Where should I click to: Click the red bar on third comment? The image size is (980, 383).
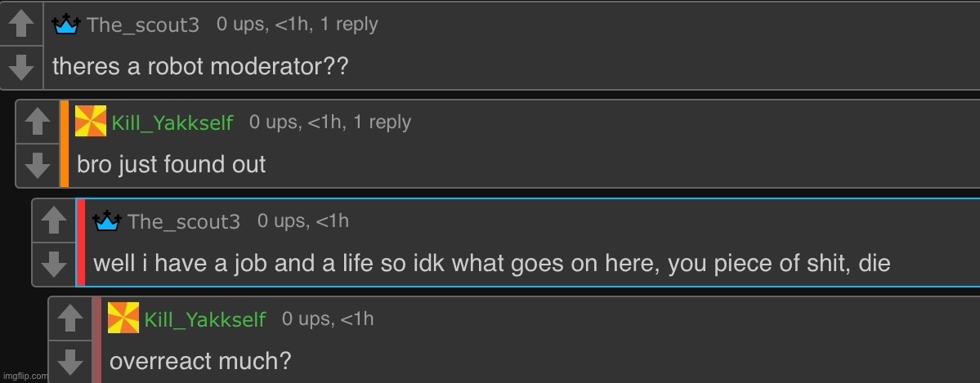point(81,243)
